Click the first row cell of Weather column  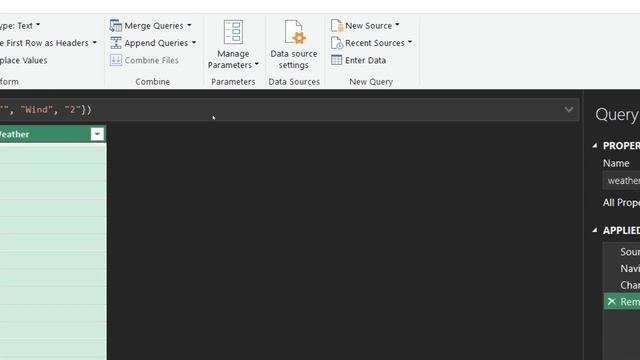(x=53, y=154)
